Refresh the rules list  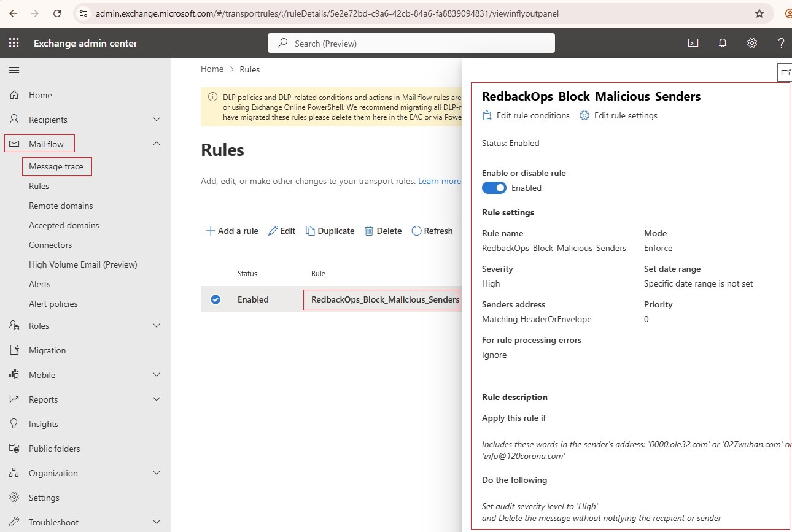pyautogui.click(x=432, y=231)
